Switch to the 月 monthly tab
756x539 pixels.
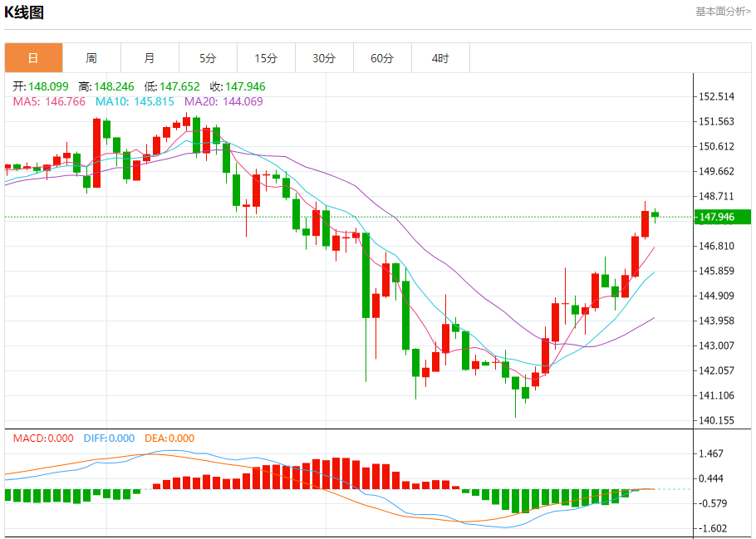click(x=150, y=58)
